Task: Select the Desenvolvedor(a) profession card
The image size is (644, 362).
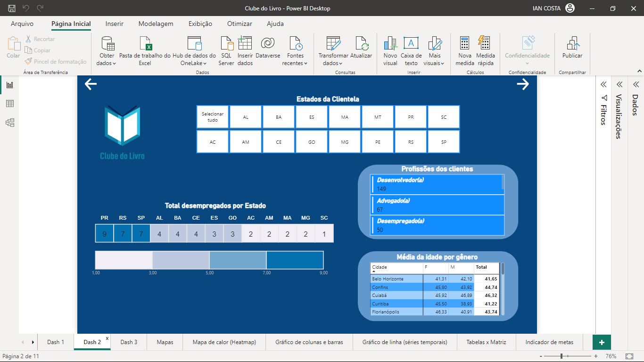Action: [437, 184]
